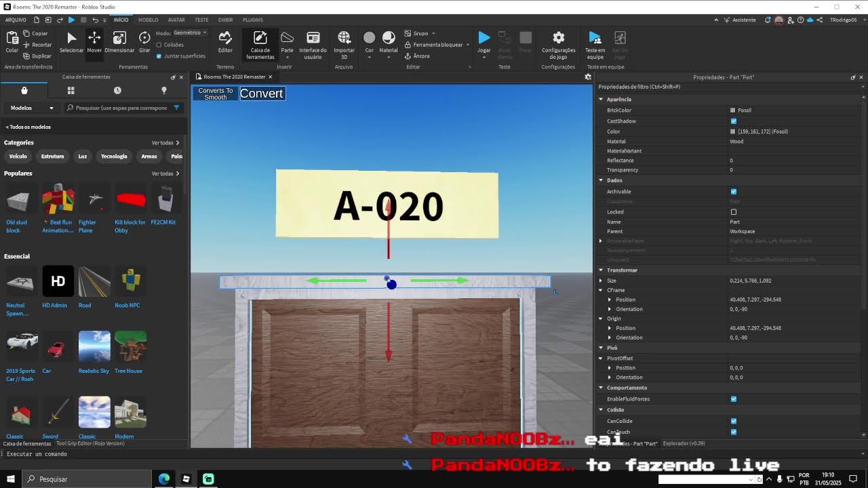Collapse the Pivô section
The height and width of the screenshot is (488, 868).
pyautogui.click(x=601, y=348)
